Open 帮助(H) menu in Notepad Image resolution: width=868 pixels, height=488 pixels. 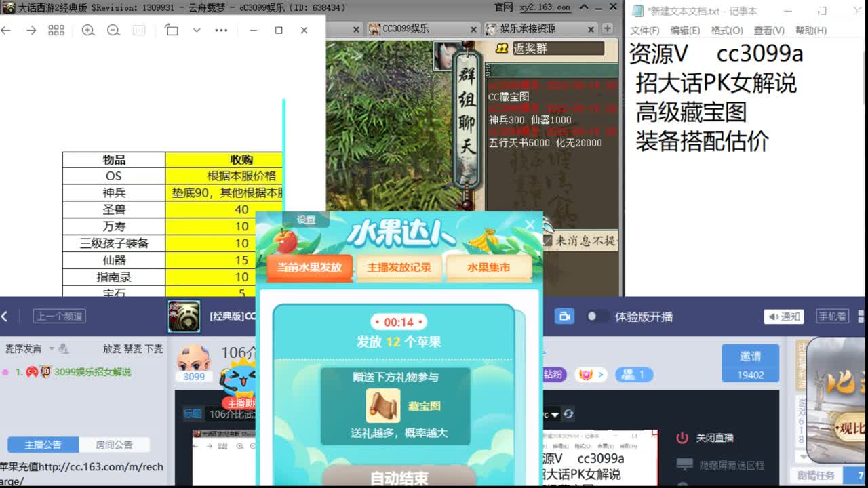[x=811, y=30]
